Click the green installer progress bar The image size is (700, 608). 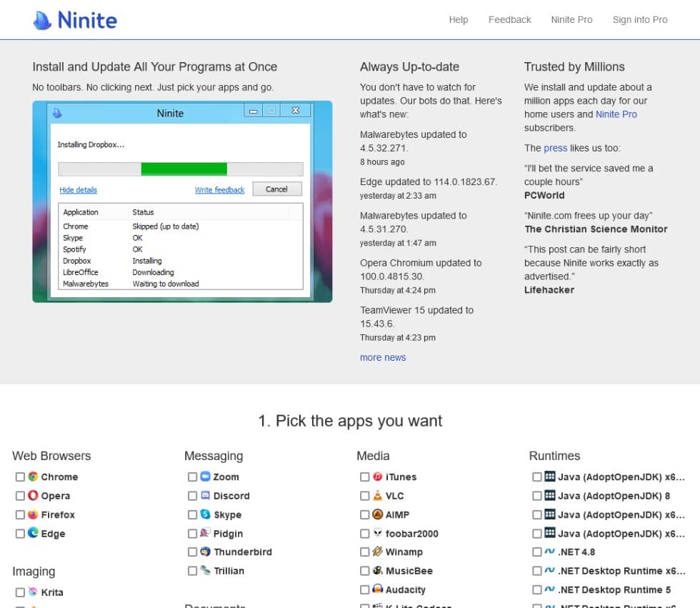click(x=184, y=169)
